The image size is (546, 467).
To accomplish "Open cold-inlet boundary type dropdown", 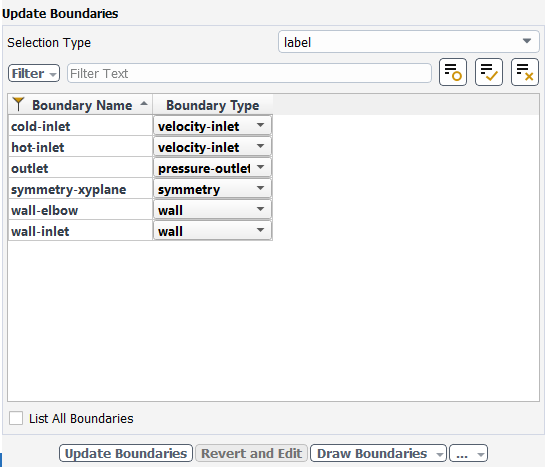I will 212,125.
